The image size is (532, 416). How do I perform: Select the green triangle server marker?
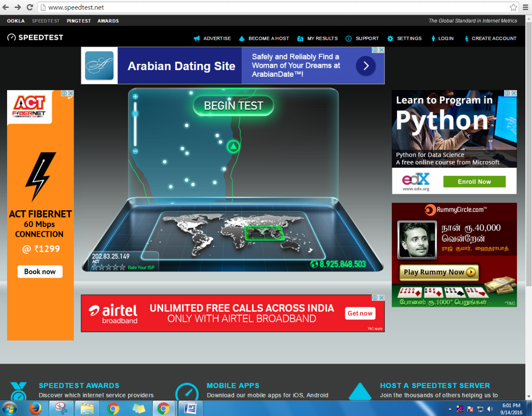(233, 146)
